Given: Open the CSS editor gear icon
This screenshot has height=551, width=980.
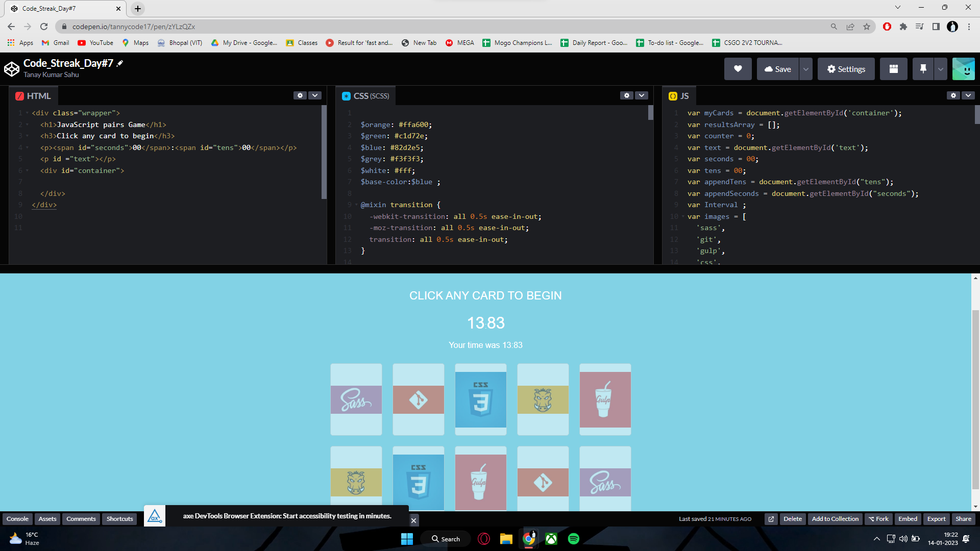Looking at the screenshot, I should click(x=627, y=95).
